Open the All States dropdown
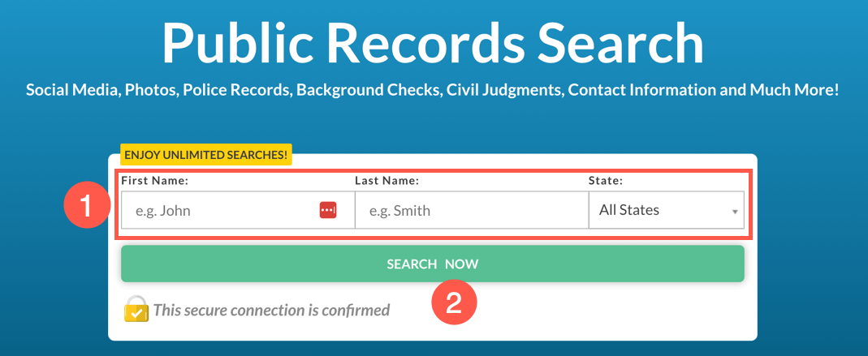 667,210
